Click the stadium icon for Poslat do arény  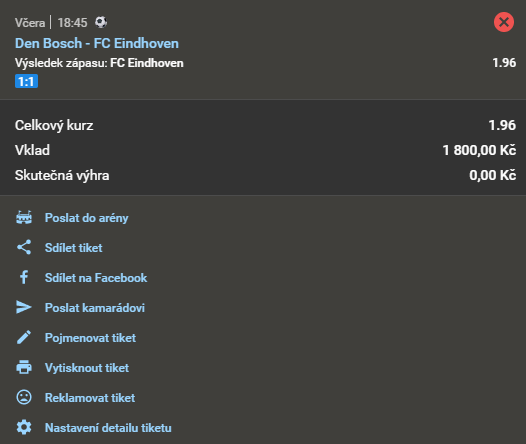tap(24, 218)
